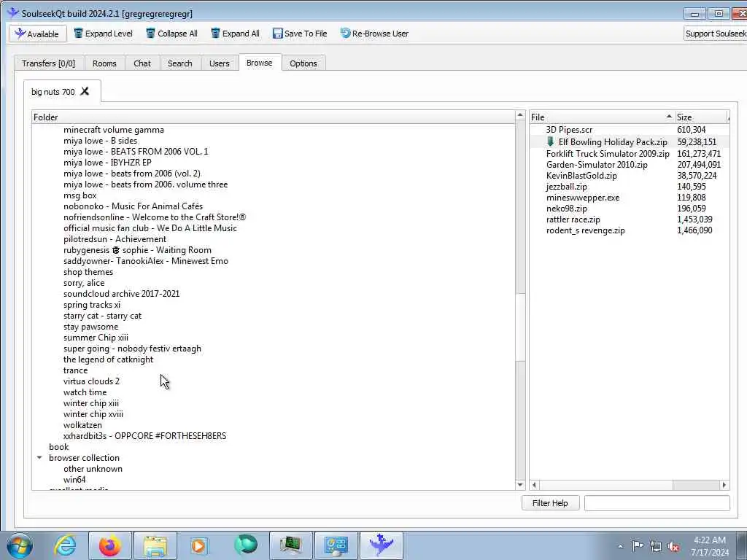Select Forklift Truck Simulator 2009.zip
The width and height of the screenshot is (747, 560).
tap(608, 154)
